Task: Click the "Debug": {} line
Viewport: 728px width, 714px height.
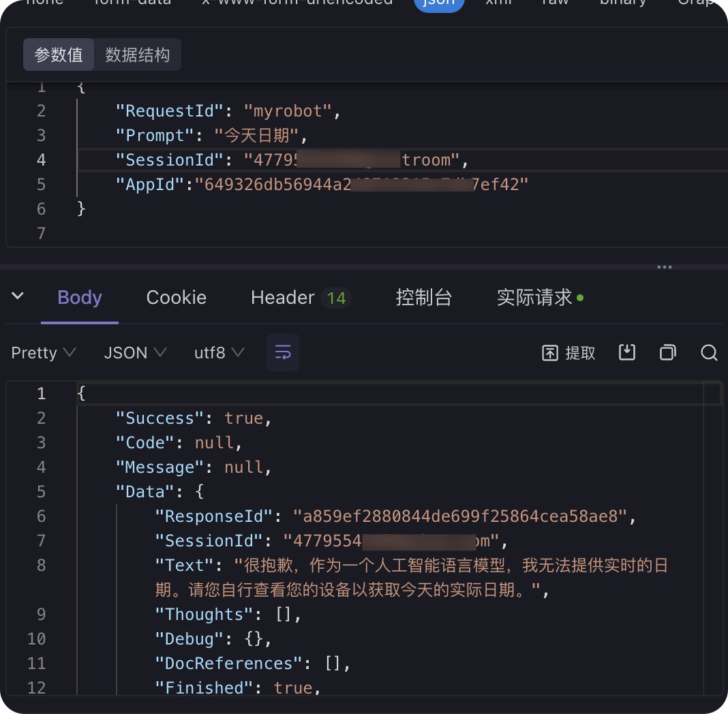Action: tap(213, 639)
